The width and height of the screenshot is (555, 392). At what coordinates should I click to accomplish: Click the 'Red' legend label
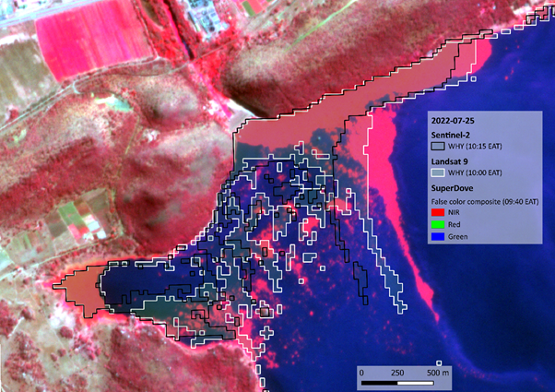pos(455,224)
